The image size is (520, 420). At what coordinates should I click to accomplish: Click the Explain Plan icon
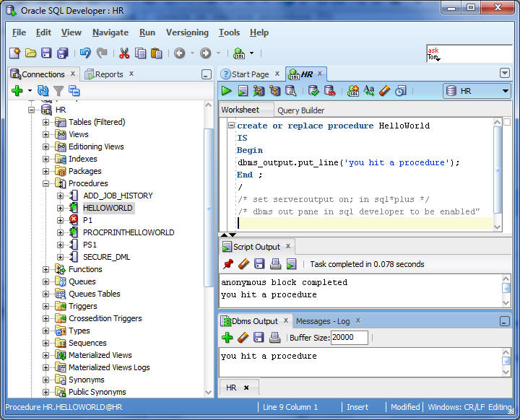pyautogui.click(x=259, y=90)
